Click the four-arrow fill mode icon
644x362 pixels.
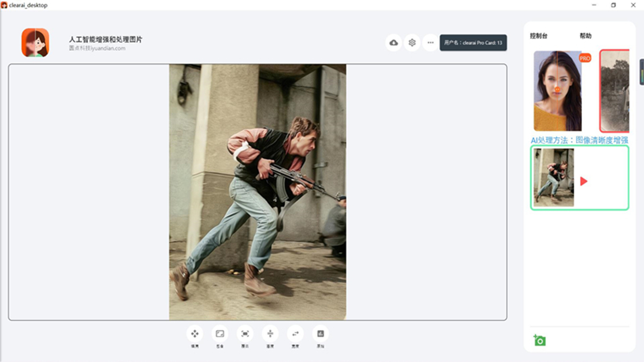(195, 333)
